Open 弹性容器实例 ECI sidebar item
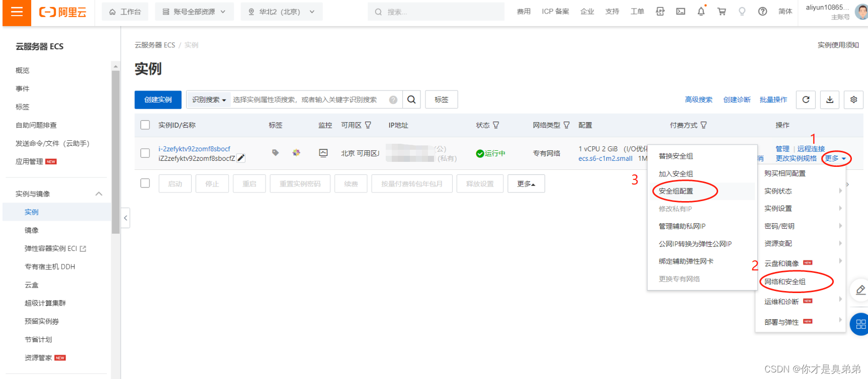The height and width of the screenshot is (379, 868). tap(55, 248)
